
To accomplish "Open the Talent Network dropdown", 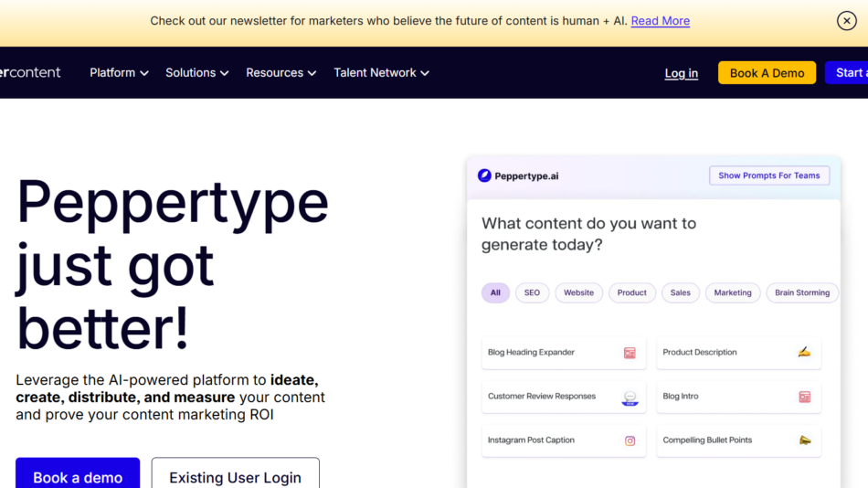I will click(x=381, y=73).
